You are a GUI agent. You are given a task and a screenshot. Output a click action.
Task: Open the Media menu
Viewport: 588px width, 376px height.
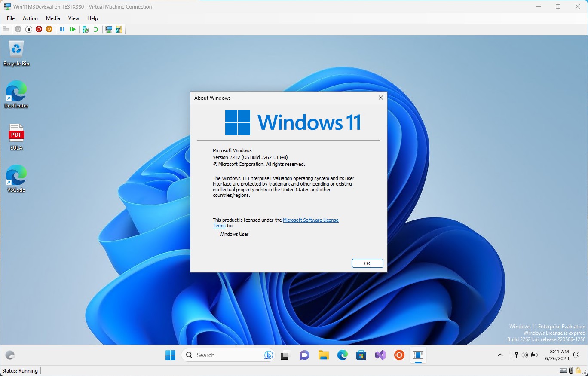(x=53, y=18)
